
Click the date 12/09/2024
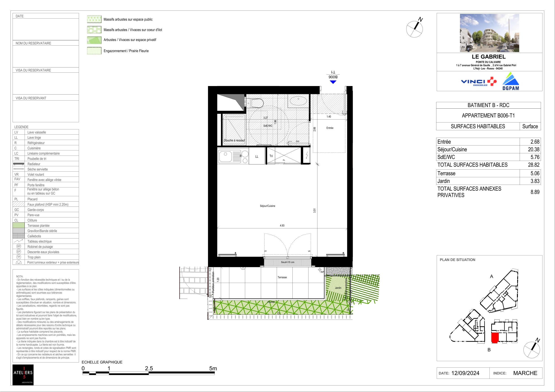pos(465,373)
